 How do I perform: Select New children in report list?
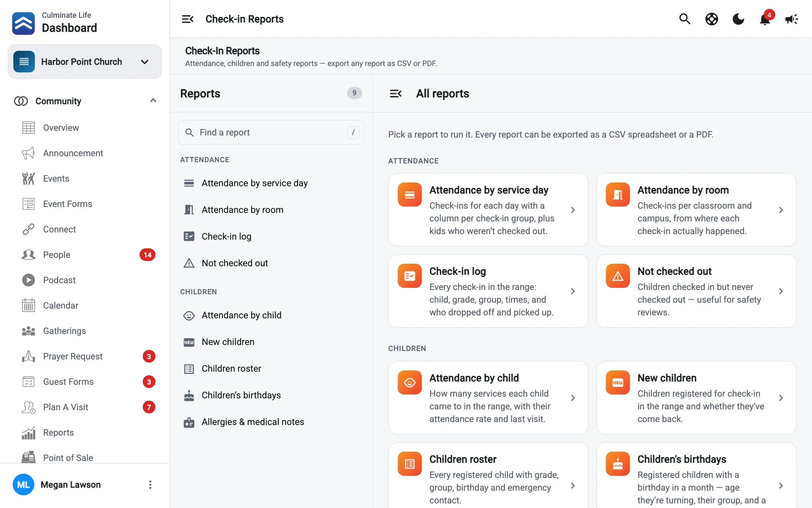271,342
